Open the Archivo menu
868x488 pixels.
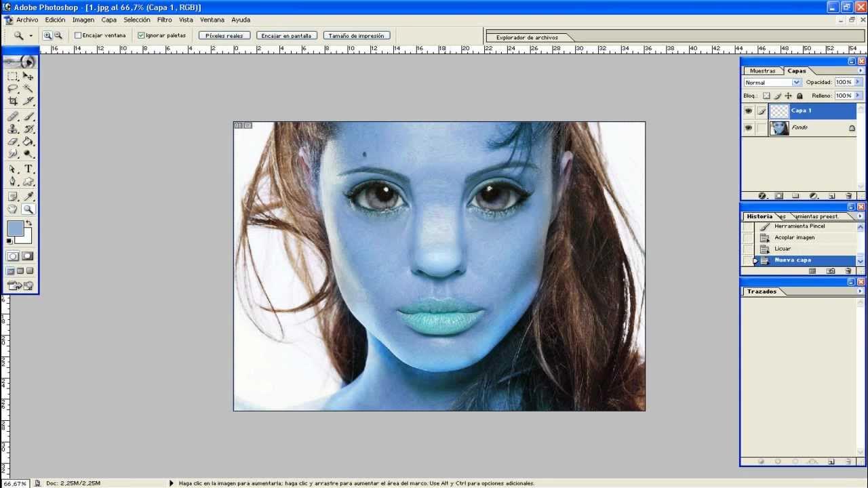27,20
